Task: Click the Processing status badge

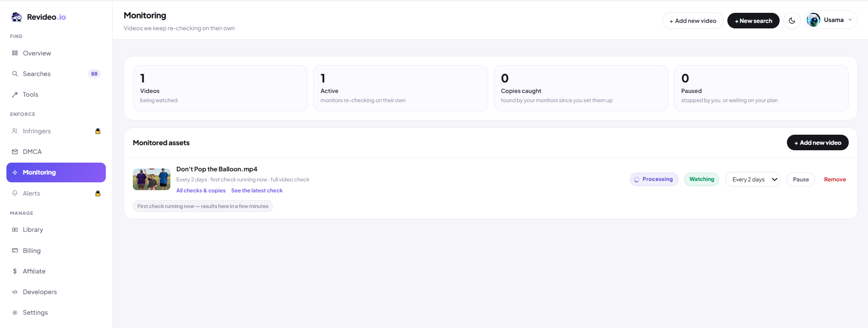Action: point(654,179)
